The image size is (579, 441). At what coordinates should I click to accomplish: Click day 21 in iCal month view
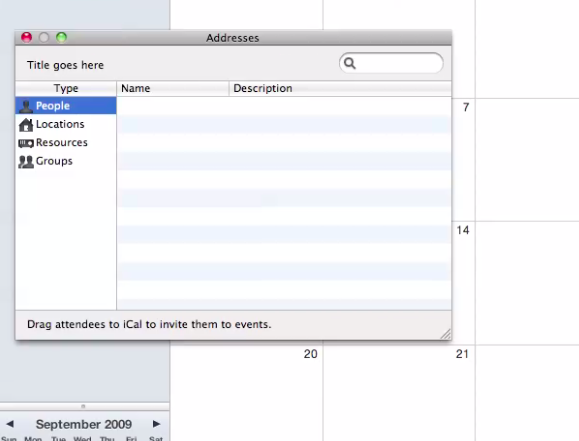tap(462, 354)
